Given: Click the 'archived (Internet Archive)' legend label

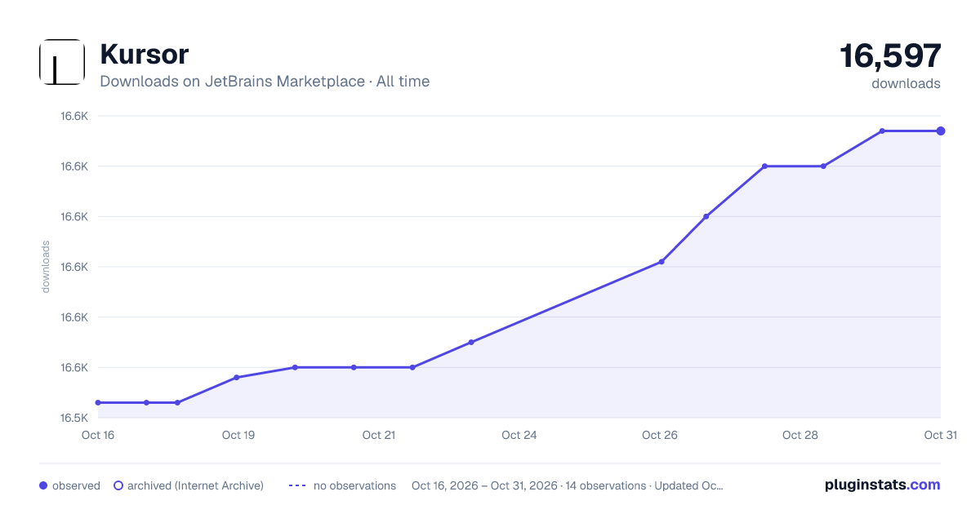Looking at the screenshot, I should (x=195, y=485).
